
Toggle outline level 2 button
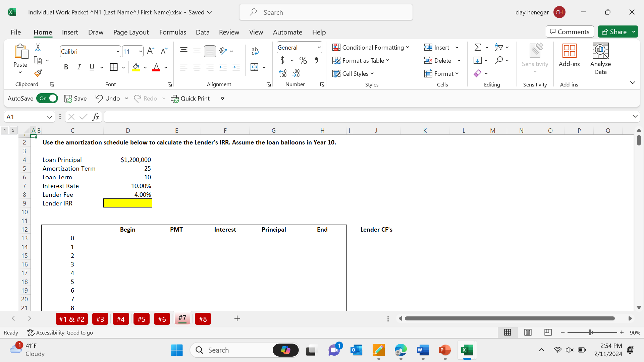[x=13, y=130]
